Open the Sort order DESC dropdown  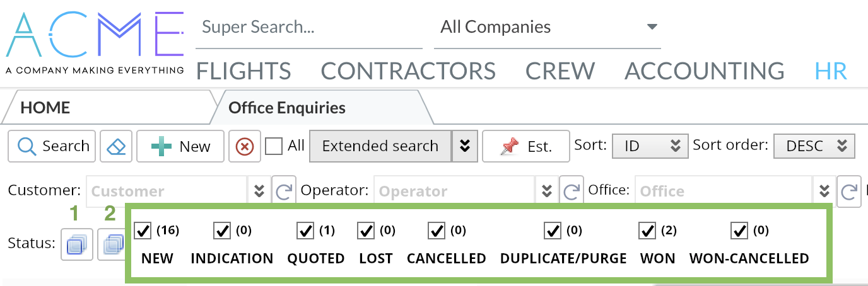click(814, 146)
